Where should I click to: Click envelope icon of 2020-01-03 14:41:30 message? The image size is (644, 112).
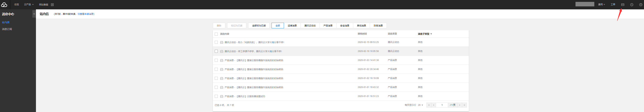pyautogui.click(x=222, y=60)
